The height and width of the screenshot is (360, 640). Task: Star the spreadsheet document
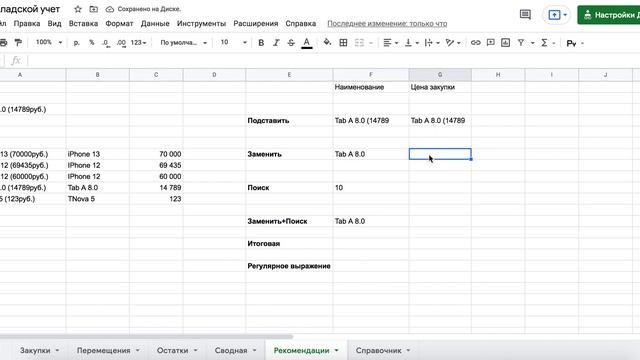pyautogui.click(x=78, y=9)
